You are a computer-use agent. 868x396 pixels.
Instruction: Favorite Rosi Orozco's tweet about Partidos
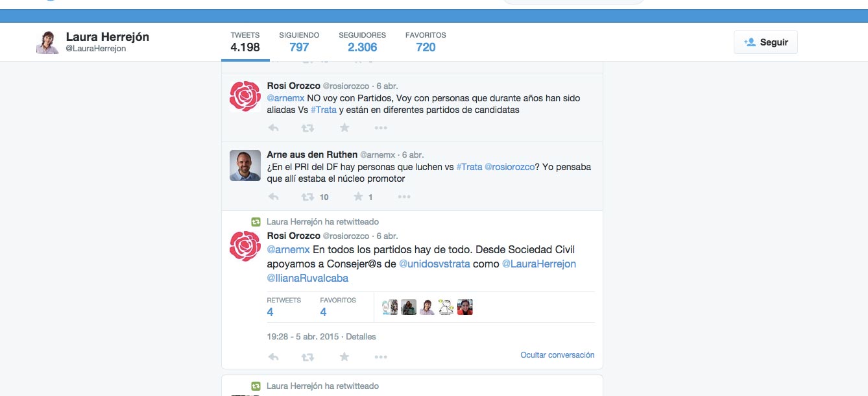344,128
